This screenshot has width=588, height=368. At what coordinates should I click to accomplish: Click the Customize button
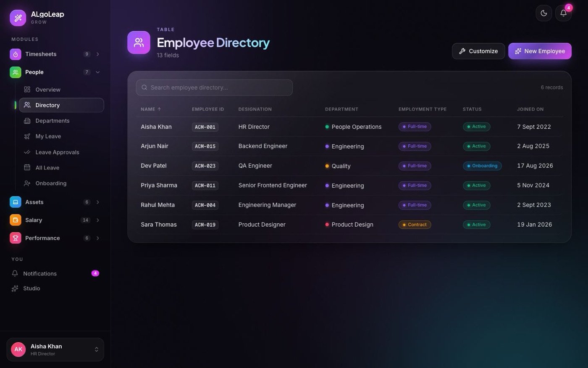tap(478, 51)
